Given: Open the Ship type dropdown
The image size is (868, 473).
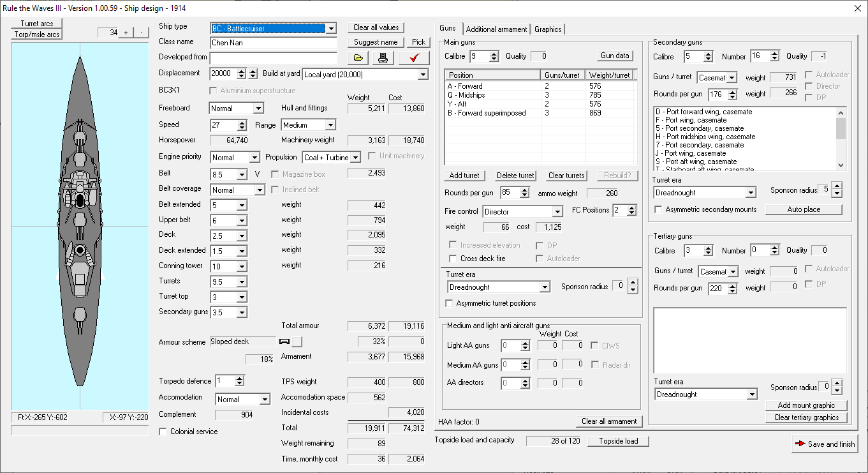Looking at the screenshot, I should click(x=330, y=29).
